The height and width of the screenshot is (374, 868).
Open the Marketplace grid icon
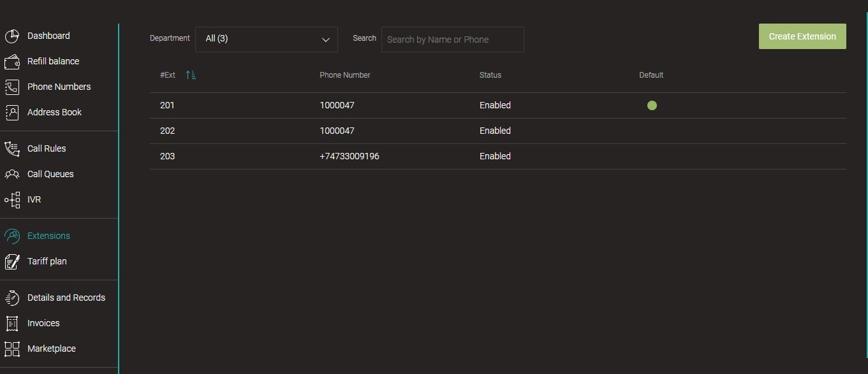(x=12, y=349)
